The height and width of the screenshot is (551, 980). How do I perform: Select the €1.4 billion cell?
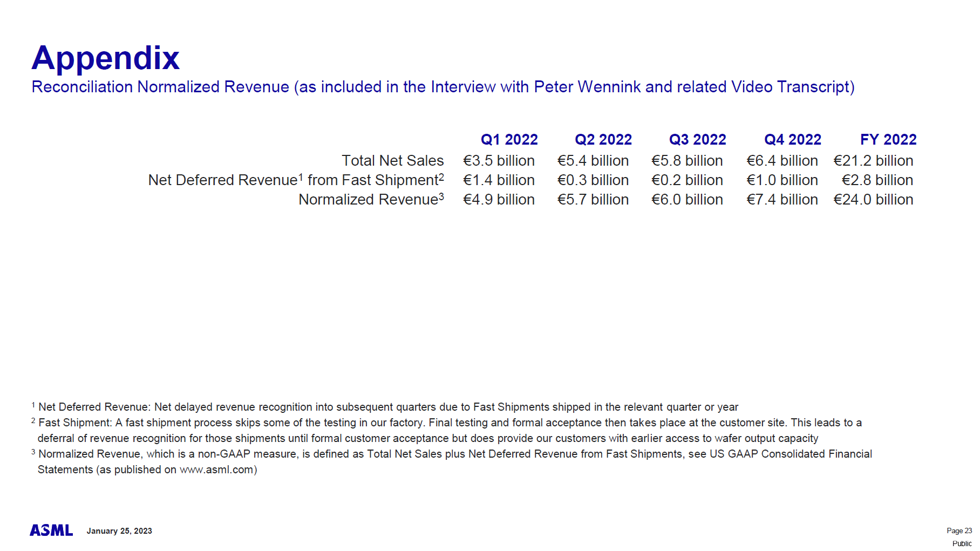(499, 180)
